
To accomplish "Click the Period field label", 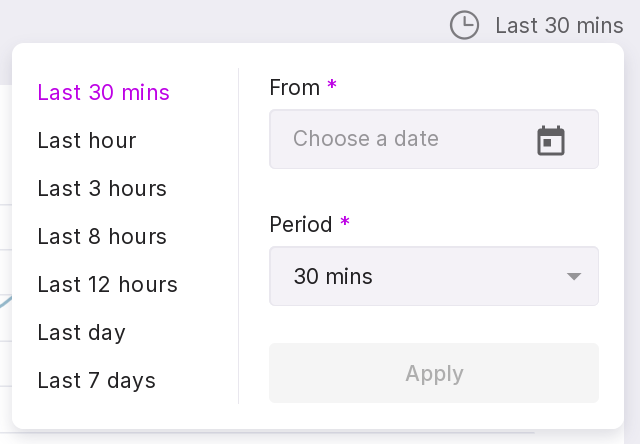I will point(301,224).
